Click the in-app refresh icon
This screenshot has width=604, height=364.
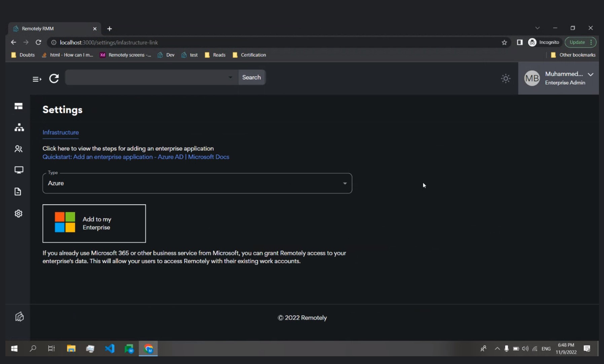click(54, 78)
